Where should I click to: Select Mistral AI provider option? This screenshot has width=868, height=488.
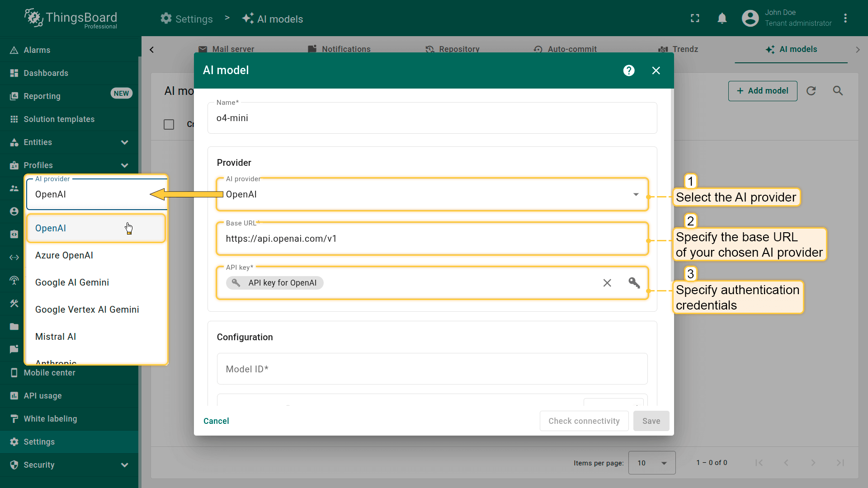click(56, 337)
